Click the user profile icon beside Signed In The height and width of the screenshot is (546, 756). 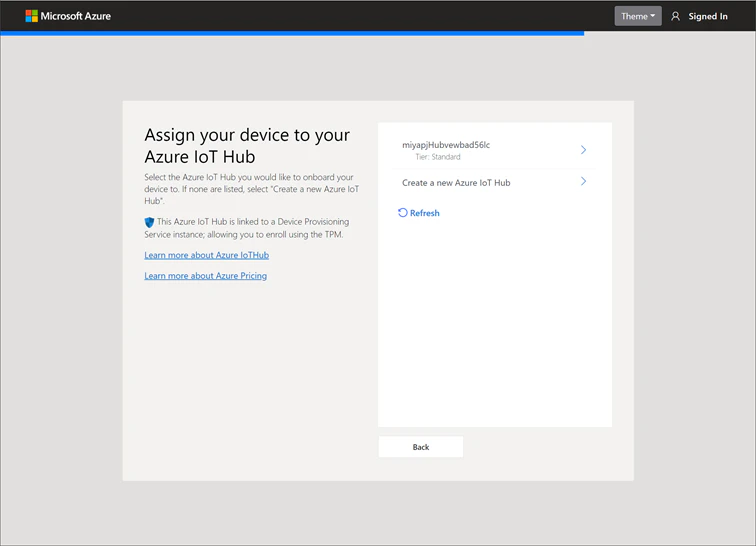coord(675,16)
